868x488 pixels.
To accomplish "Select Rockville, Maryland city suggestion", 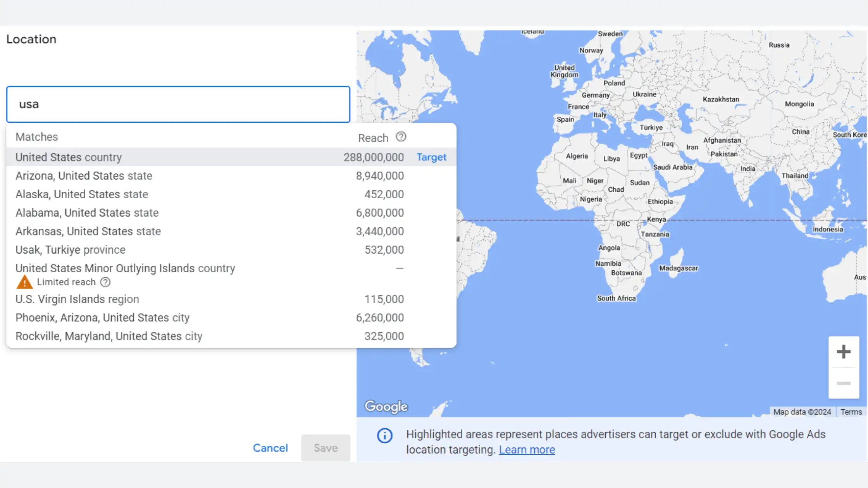I will pyautogui.click(x=109, y=337).
